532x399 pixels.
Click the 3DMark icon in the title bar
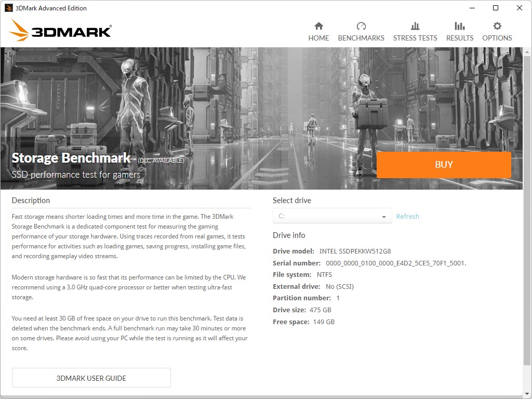[7, 8]
